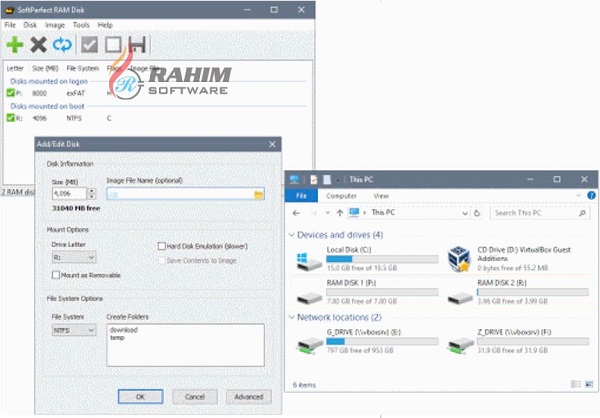The height and width of the screenshot is (418, 600).
Task: Click the Create Folders text area
Action: tap(185, 345)
